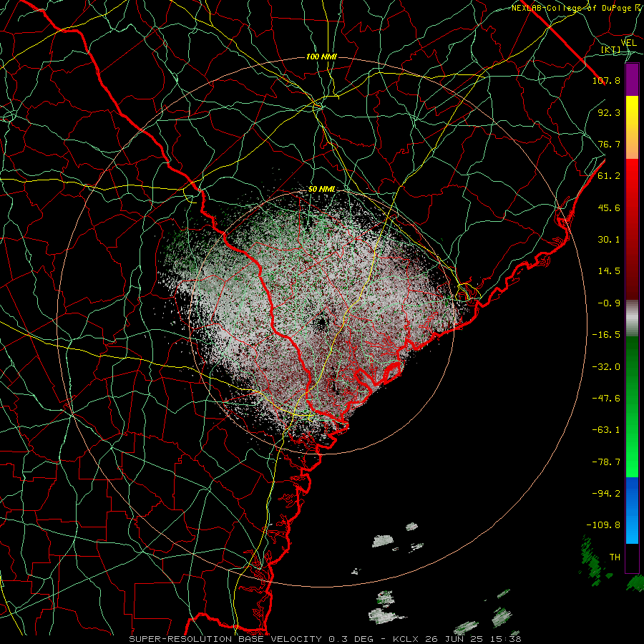The height and width of the screenshot is (644, 644).
Task: Click the -32.0 velocity scale value
Action: (606, 367)
